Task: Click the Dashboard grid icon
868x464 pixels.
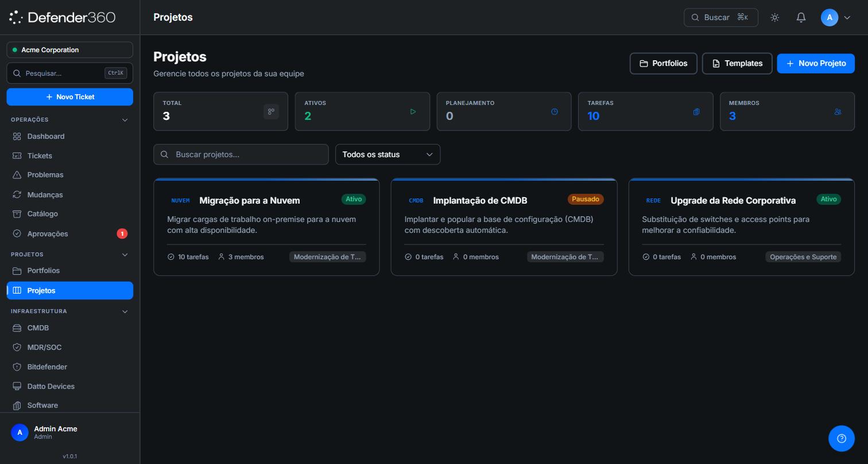Action: [x=17, y=137]
